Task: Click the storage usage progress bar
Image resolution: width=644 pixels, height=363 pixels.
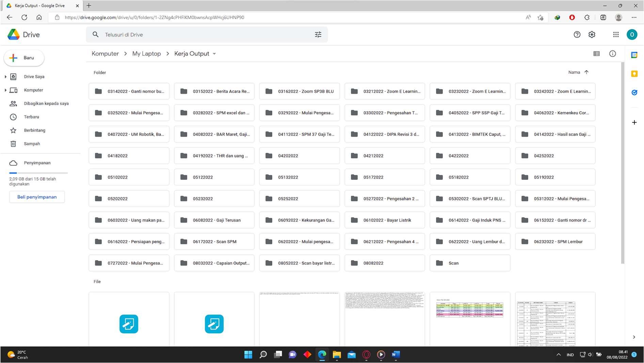Action: (38, 173)
